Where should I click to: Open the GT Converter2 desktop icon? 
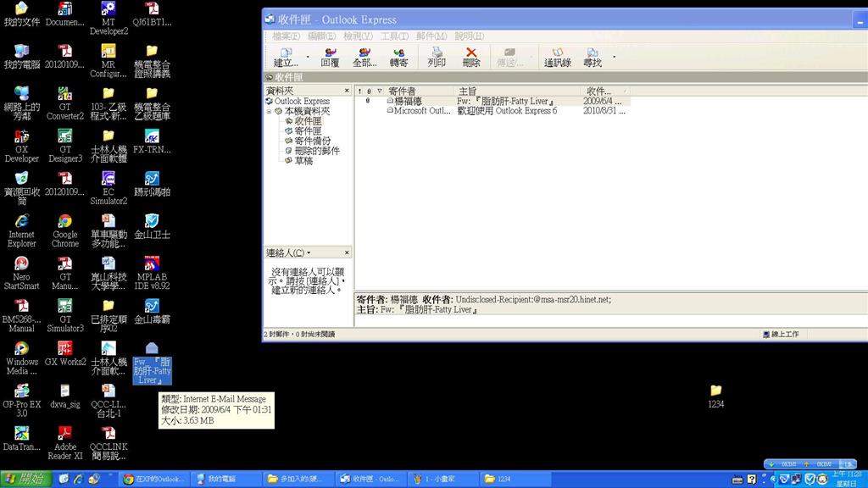pyautogui.click(x=65, y=103)
